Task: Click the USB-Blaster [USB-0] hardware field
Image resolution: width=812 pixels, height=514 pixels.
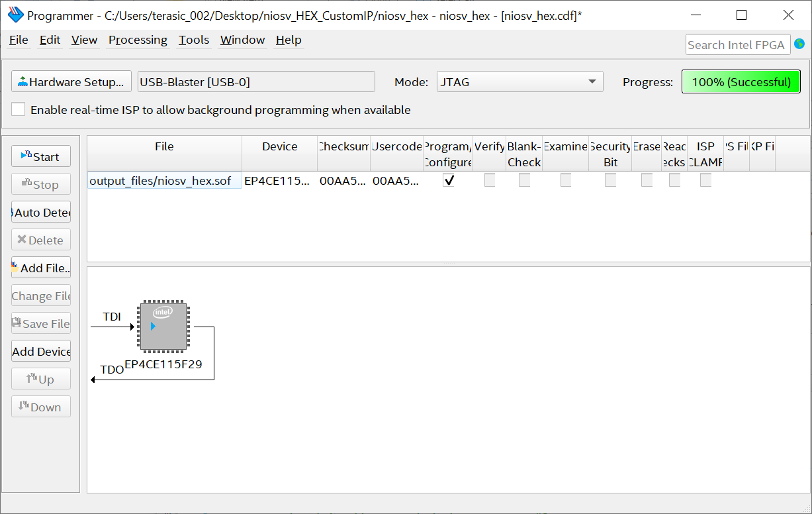Action: pyautogui.click(x=256, y=82)
